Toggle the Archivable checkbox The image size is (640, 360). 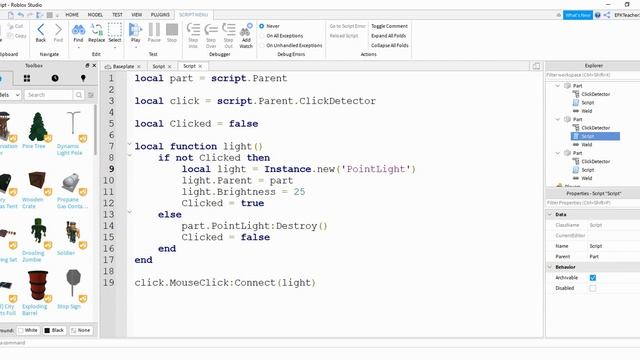(x=593, y=278)
